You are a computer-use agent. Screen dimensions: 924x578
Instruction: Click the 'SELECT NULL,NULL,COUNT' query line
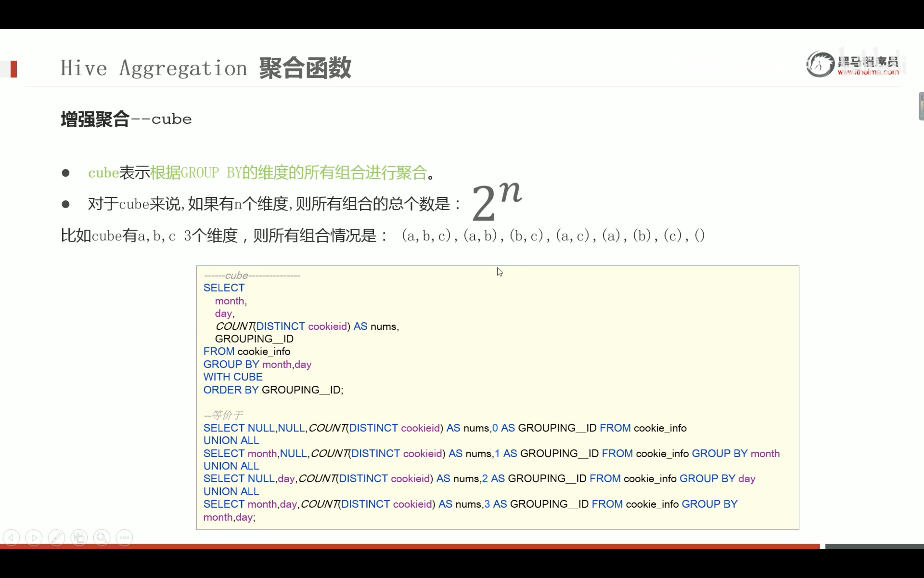pyautogui.click(x=445, y=428)
